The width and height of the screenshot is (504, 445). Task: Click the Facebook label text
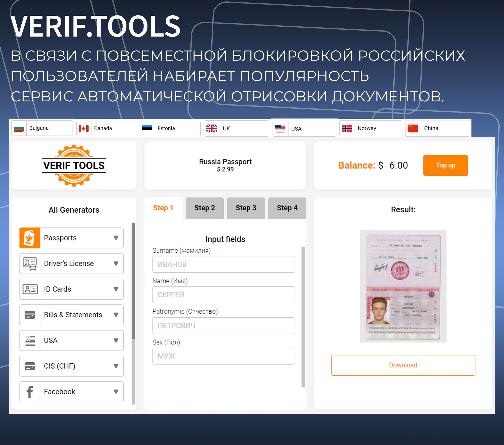tap(60, 392)
